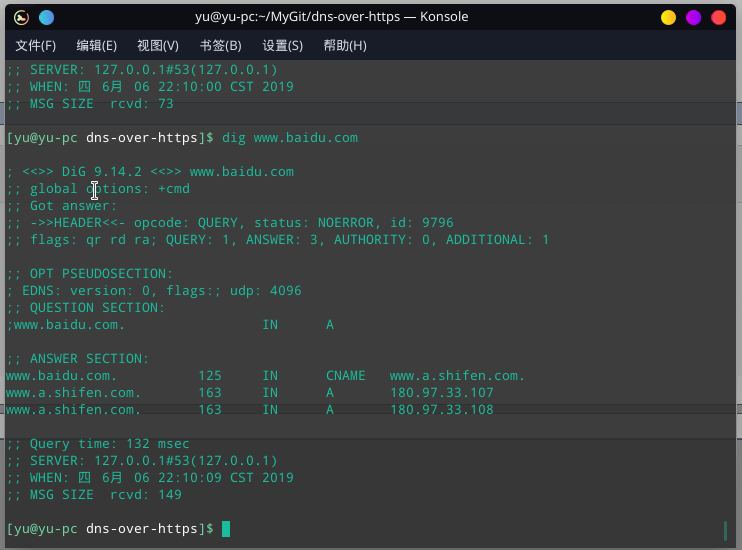This screenshot has height=550, width=742.
Task: Open the 文件(F) menu
Action: click(x=35, y=45)
